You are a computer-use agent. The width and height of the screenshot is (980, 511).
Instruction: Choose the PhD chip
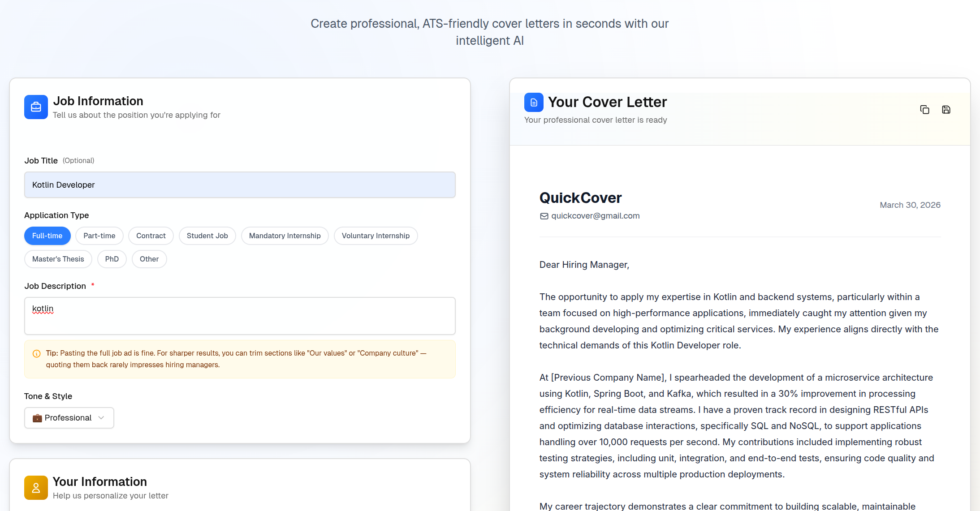pyautogui.click(x=112, y=259)
